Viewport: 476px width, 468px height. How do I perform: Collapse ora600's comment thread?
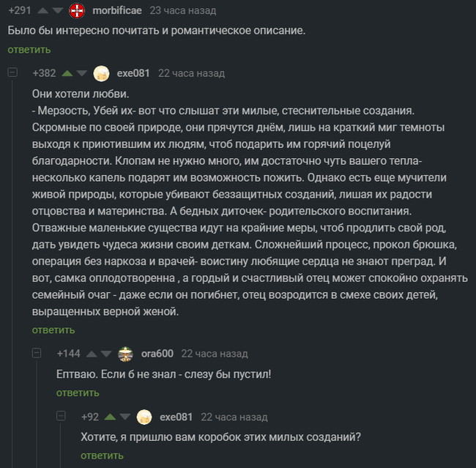point(37,354)
